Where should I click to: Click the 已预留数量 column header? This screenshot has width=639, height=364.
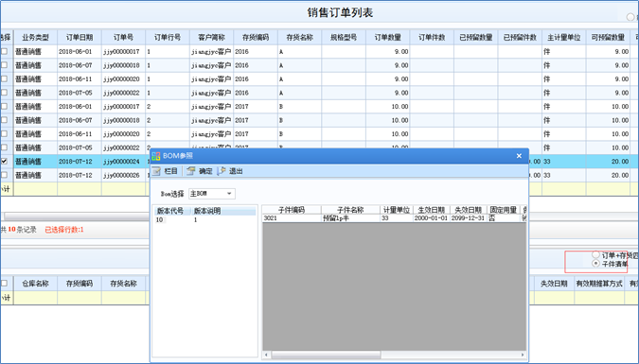(475, 38)
